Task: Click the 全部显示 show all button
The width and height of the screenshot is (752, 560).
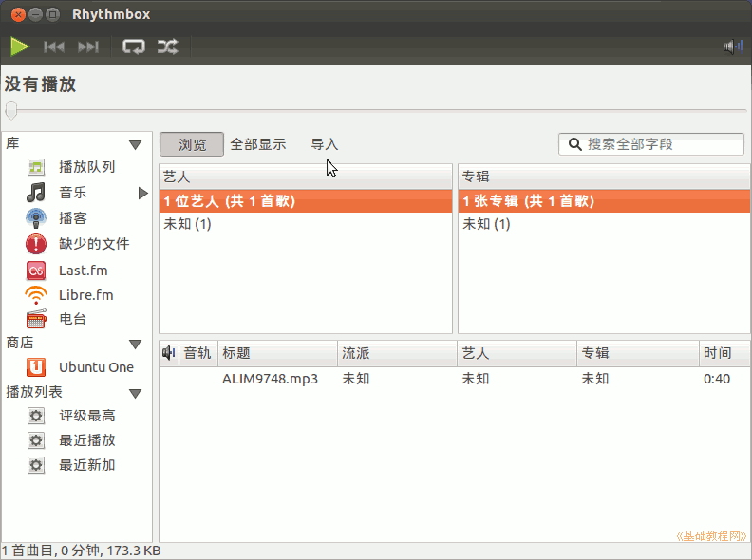Action: (x=258, y=144)
